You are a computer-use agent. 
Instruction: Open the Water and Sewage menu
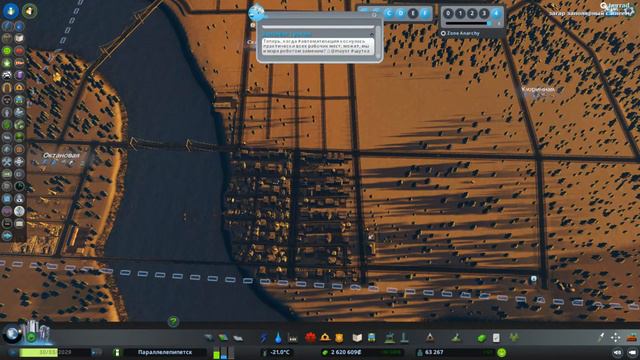[278, 338]
